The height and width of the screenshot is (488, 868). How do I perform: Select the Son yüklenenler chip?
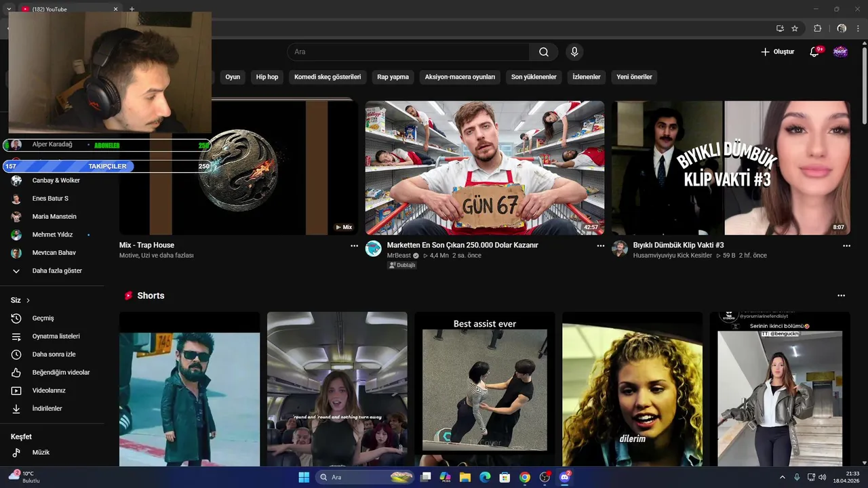pyautogui.click(x=534, y=77)
